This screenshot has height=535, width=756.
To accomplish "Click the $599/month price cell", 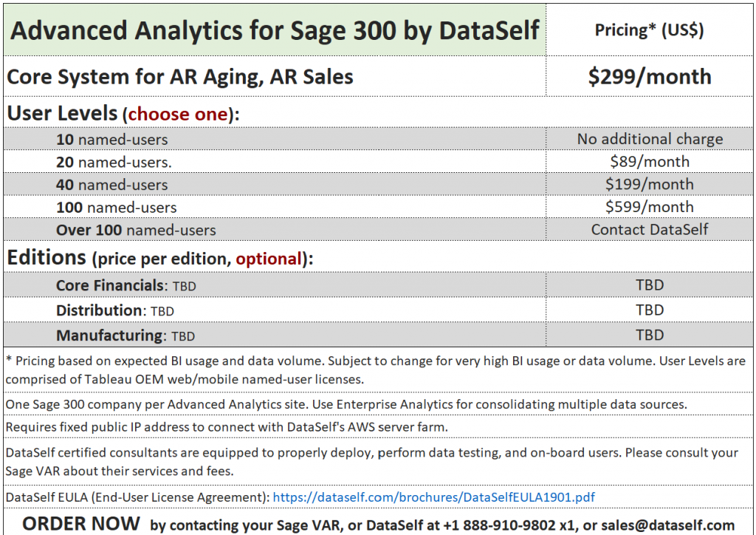I will 650,208.
